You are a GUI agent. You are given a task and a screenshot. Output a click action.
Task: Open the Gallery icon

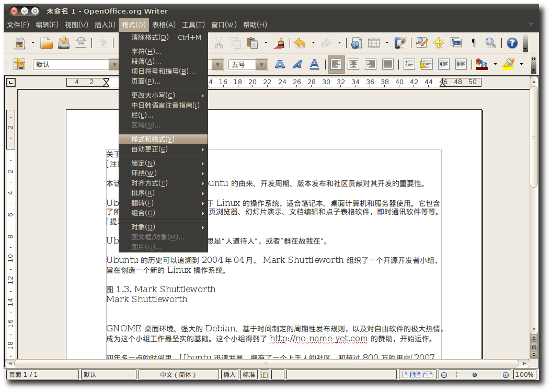(x=456, y=43)
